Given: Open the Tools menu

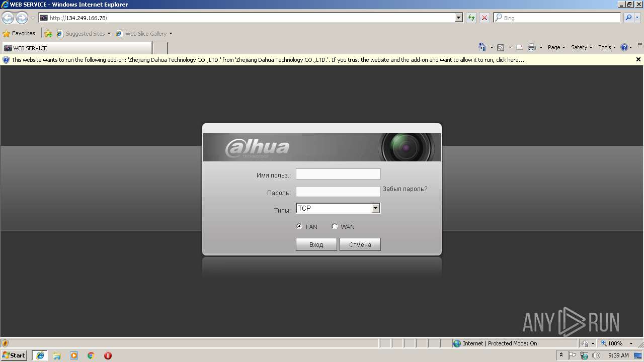Looking at the screenshot, I should pyautogui.click(x=607, y=47).
